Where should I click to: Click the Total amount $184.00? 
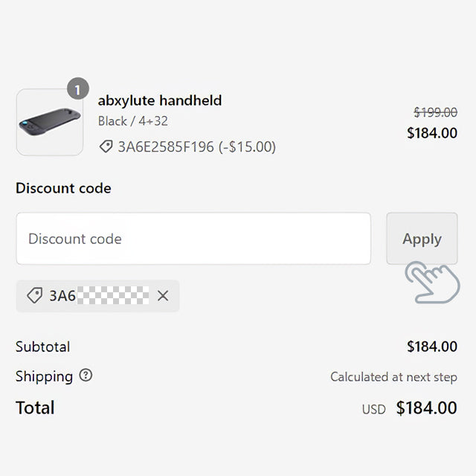coord(426,408)
